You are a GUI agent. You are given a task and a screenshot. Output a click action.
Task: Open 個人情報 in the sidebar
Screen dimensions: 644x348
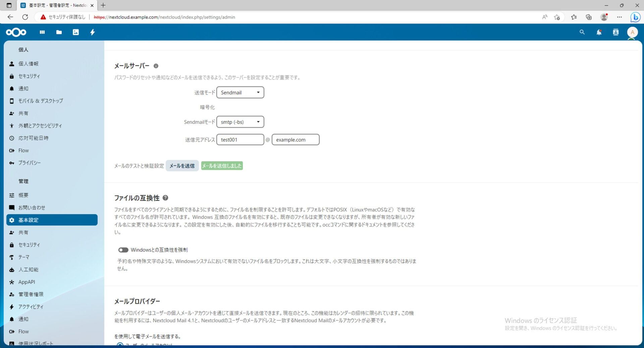point(29,64)
